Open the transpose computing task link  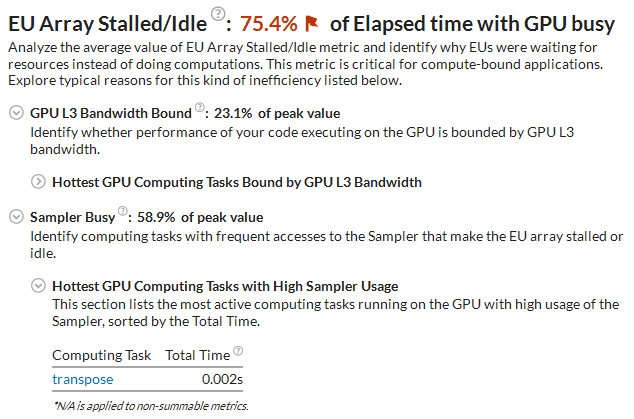click(x=82, y=379)
